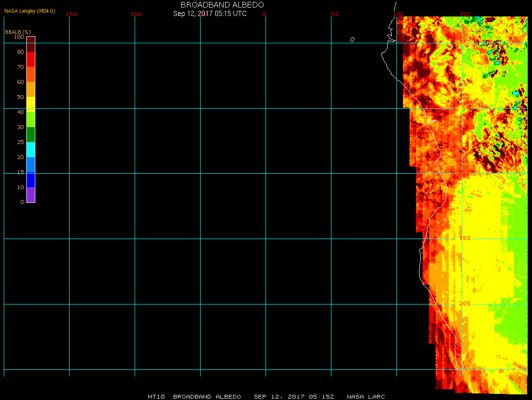The height and width of the screenshot is (400, 532).
Task: Select the 10W longitude label
Action: click(136, 14)
